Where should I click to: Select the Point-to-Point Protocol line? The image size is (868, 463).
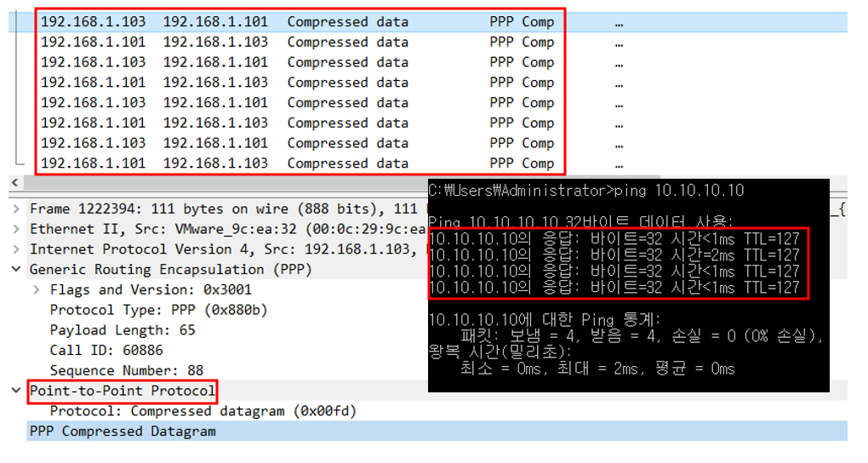(123, 391)
